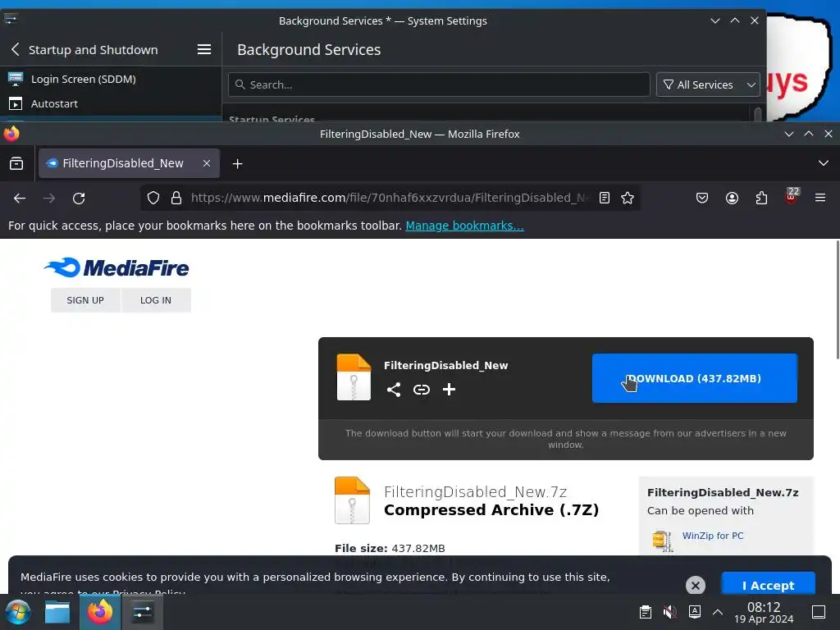Click the mediafire.com URL address bar
Screen dimensions: 840x630
389,198
